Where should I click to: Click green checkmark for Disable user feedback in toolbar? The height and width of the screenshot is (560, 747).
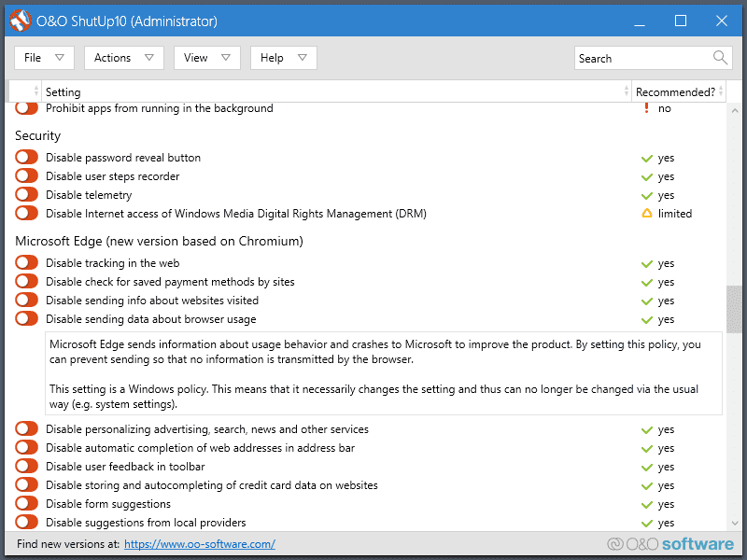click(646, 468)
